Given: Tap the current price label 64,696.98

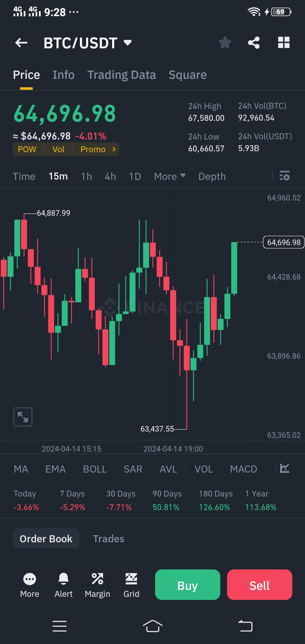Looking at the screenshot, I should pos(284,242).
